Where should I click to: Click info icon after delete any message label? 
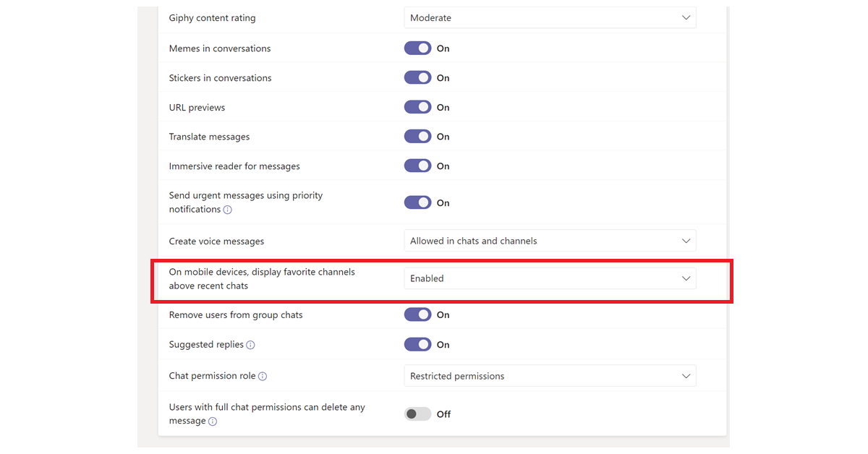(x=213, y=421)
